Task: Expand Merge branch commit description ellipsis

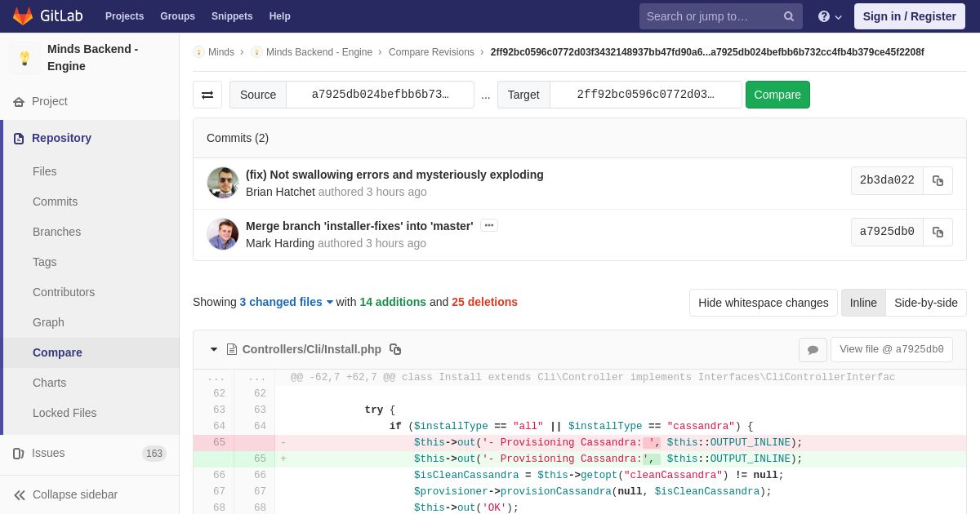Action: [489, 225]
